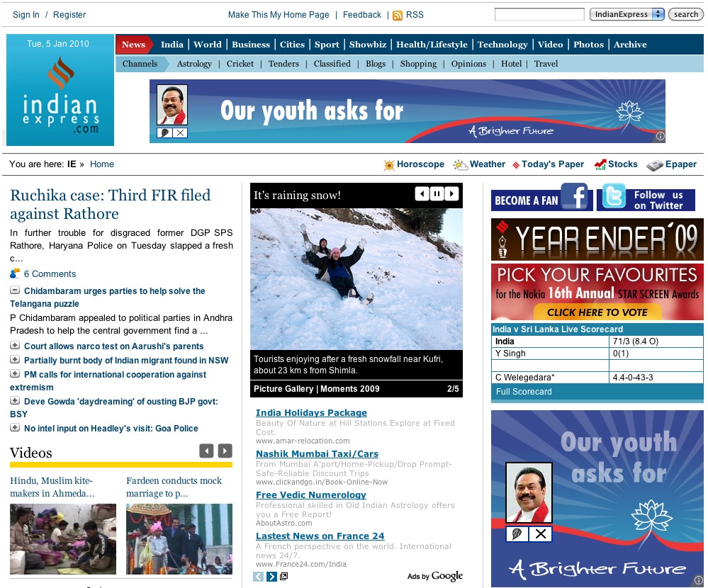Open the Photos section
Viewport: 708px width, 588px height.
point(588,45)
